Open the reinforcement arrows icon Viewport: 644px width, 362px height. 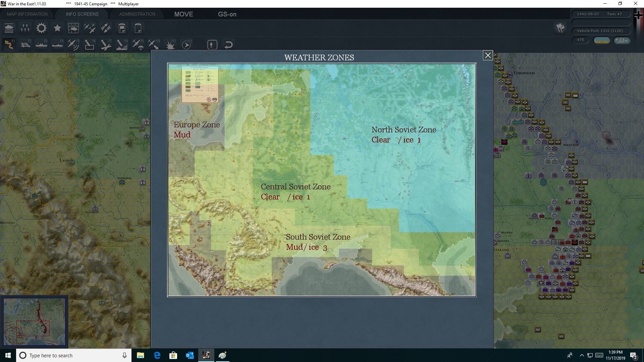tap(106, 28)
